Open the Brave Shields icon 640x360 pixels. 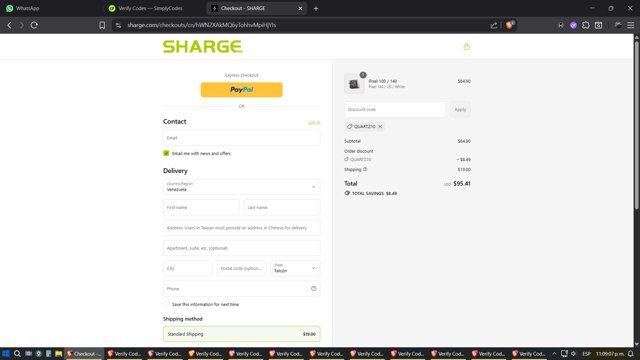coord(509,25)
